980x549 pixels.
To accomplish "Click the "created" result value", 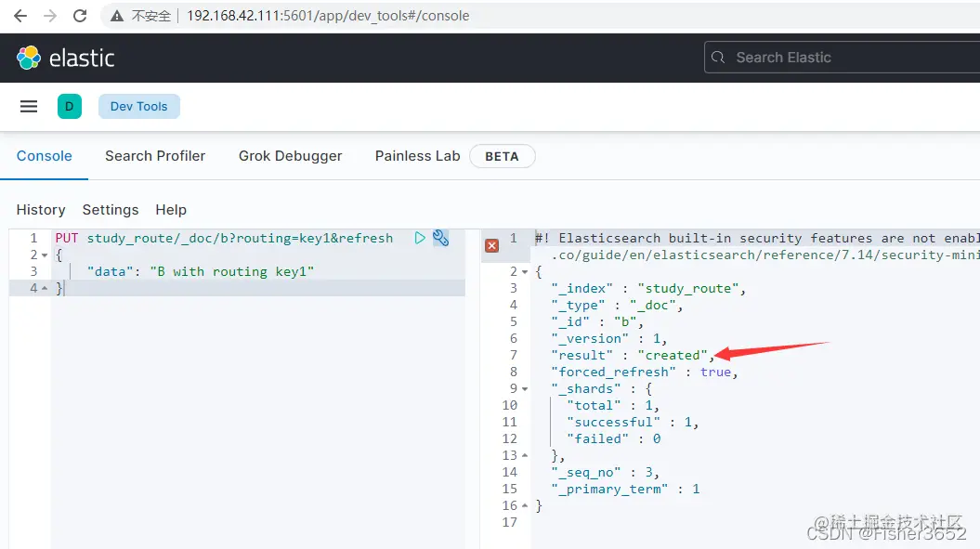I will (x=673, y=355).
